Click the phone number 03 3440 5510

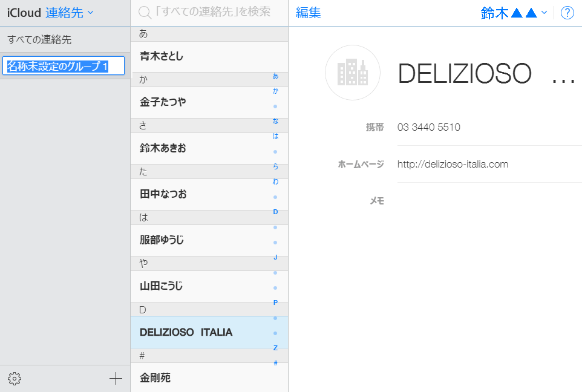tap(428, 127)
